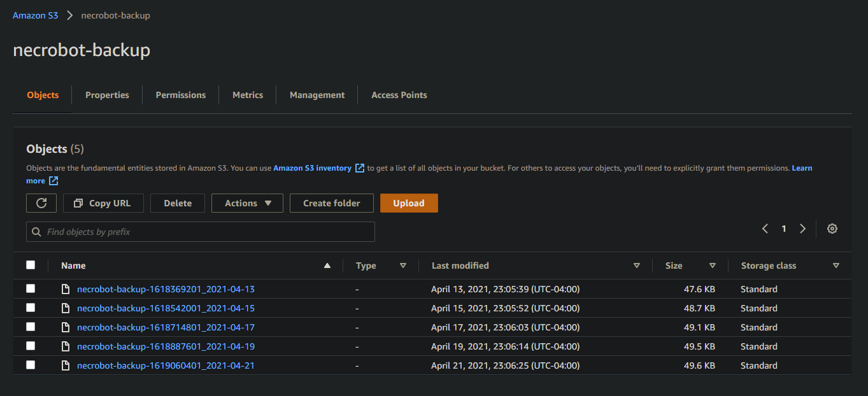Sort by Size column arrow
This screenshot has width=868, height=396.
[713, 265]
